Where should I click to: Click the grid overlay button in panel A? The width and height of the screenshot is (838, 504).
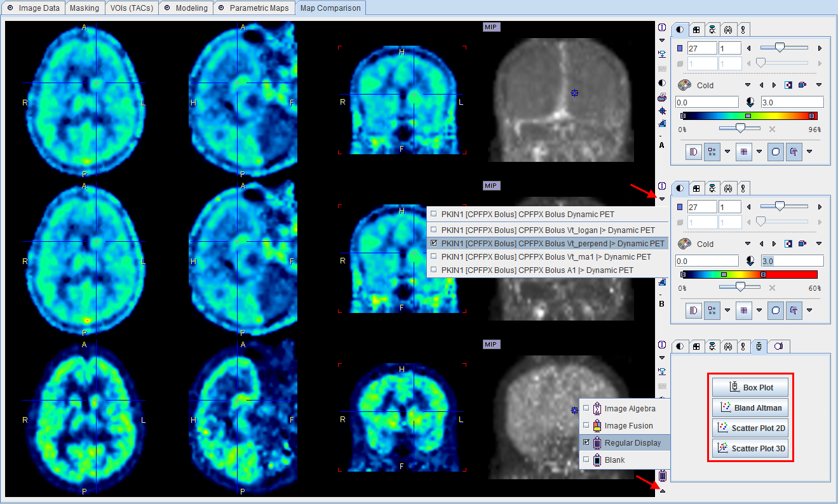pos(743,152)
